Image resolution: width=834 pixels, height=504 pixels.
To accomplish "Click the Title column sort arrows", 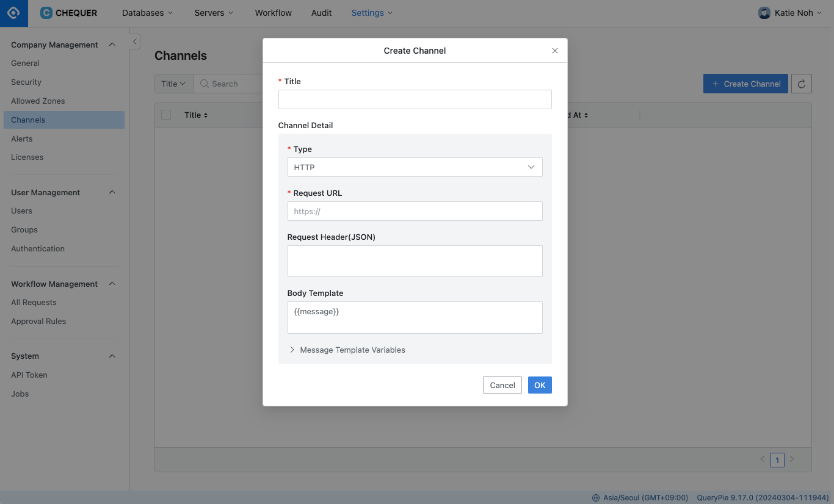I will [x=206, y=115].
